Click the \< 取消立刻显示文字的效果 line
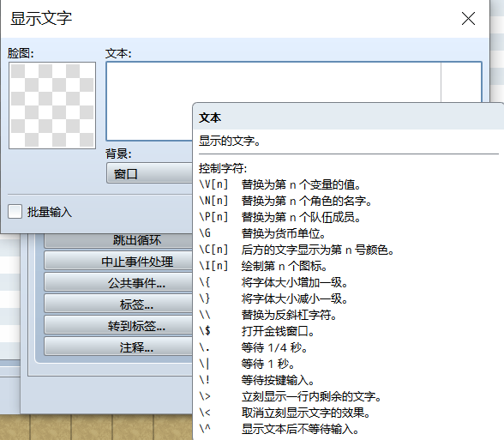Screen dimensions: 504x440 (x=285, y=413)
